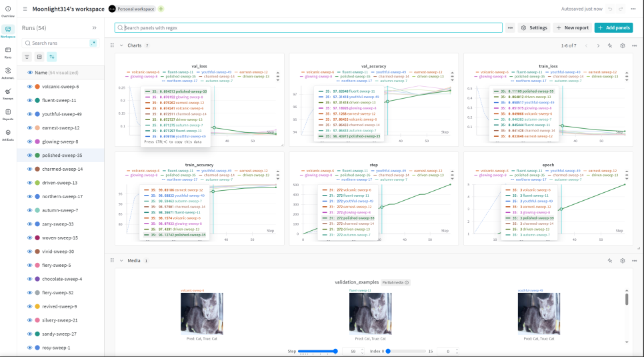Open the volcanic-sweep-6 validation image
The height and width of the screenshot is (357, 644).
[x=202, y=314]
